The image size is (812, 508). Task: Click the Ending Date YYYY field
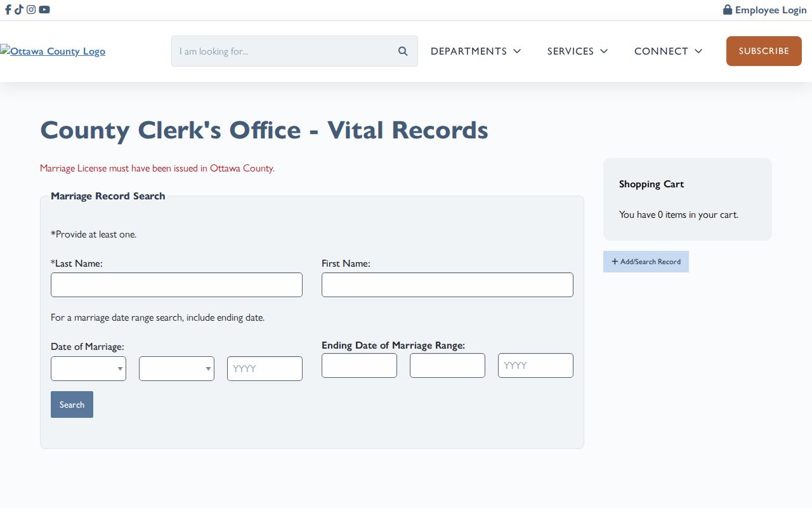pos(535,366)
